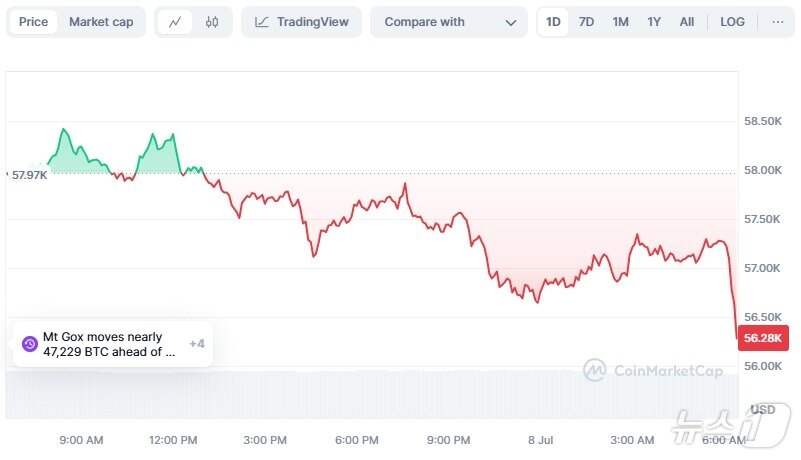
Task: Expand the Compare with dropdown
Action: tap(449, 22)
